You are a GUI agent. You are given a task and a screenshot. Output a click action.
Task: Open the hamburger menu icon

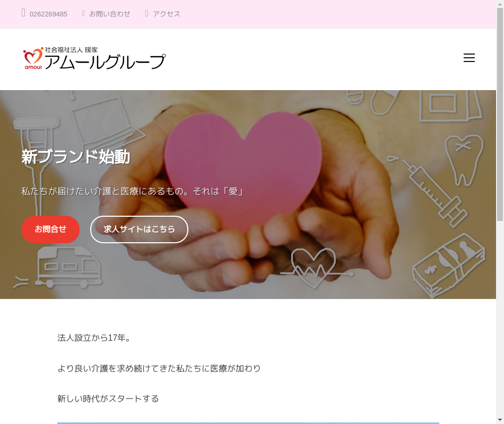coord(469,58)
